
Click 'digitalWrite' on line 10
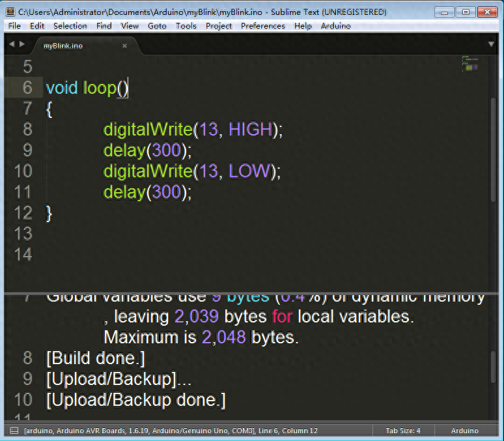click(x=148, y=171)
